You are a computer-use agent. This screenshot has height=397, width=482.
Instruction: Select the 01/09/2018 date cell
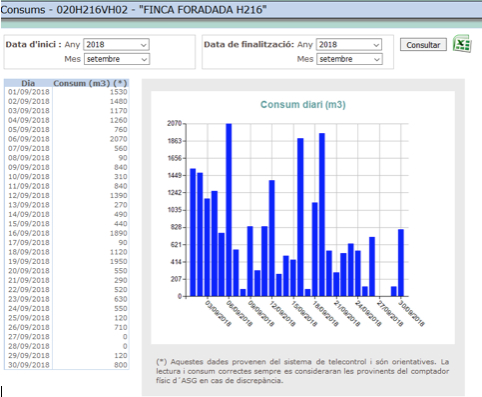point(29,92)
